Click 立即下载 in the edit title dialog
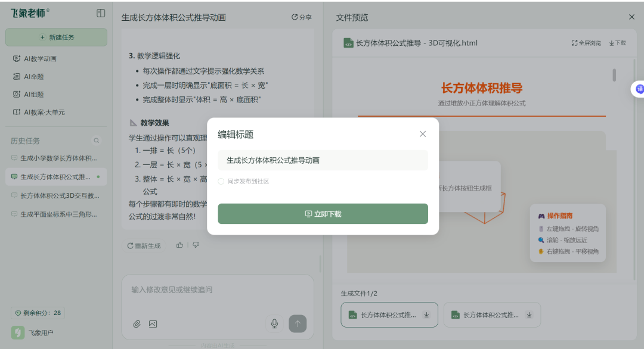644x349 pixels. click(x=323, y=213)
